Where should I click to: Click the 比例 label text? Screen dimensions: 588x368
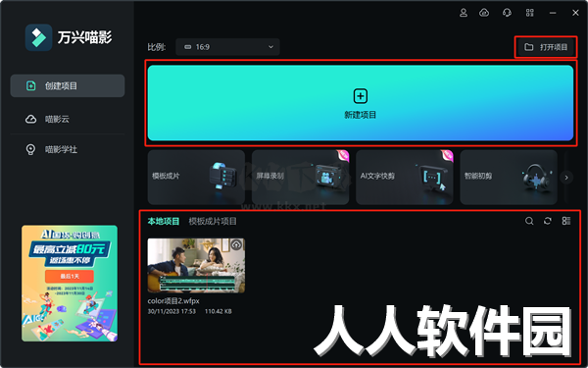157,47
